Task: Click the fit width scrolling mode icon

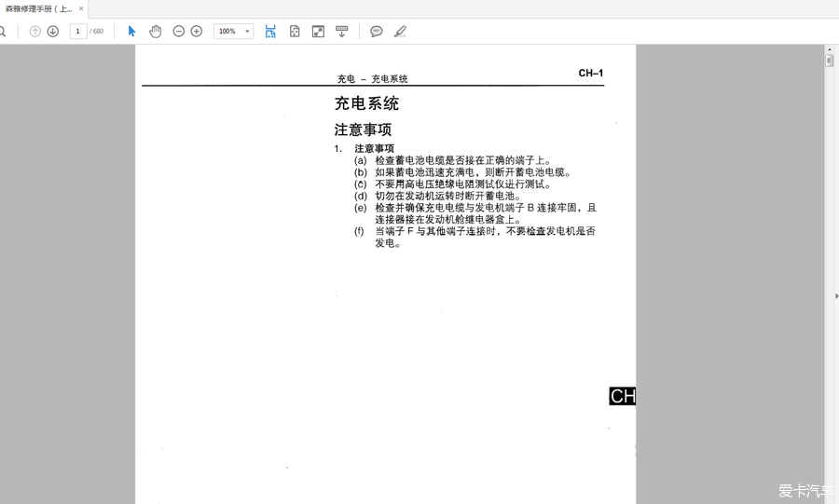Action: click(270, 32)
